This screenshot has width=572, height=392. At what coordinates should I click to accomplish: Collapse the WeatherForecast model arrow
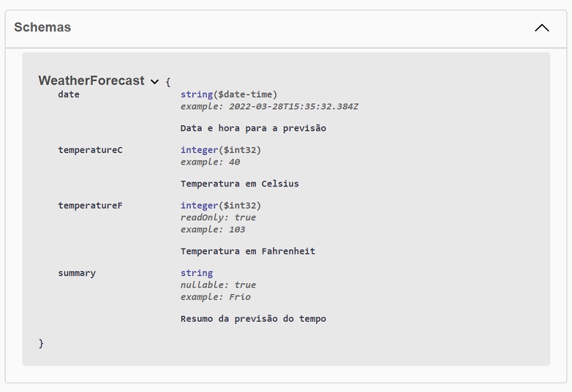tap(155, 82)
